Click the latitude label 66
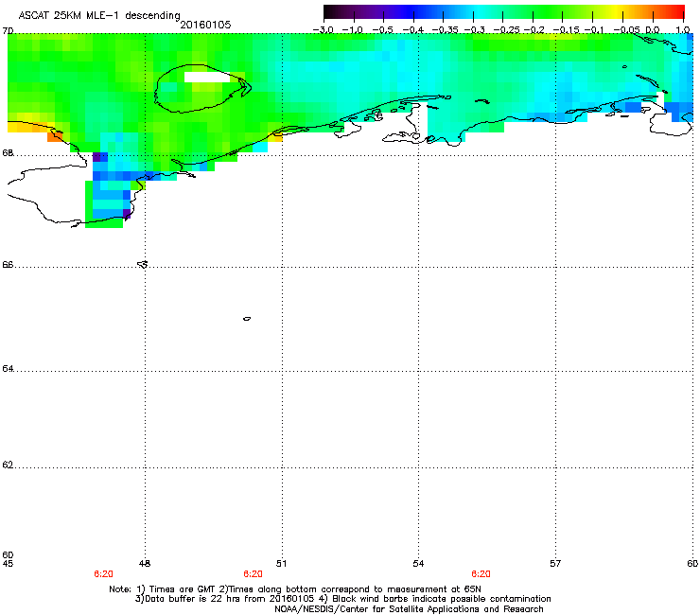Viewport: 700px width, 615px height. (8, 264)
